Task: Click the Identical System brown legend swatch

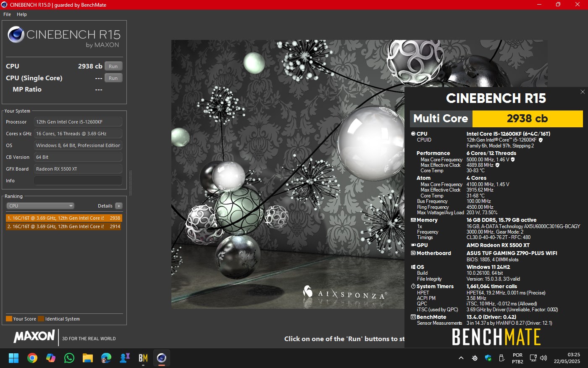Action: (41, 319)
